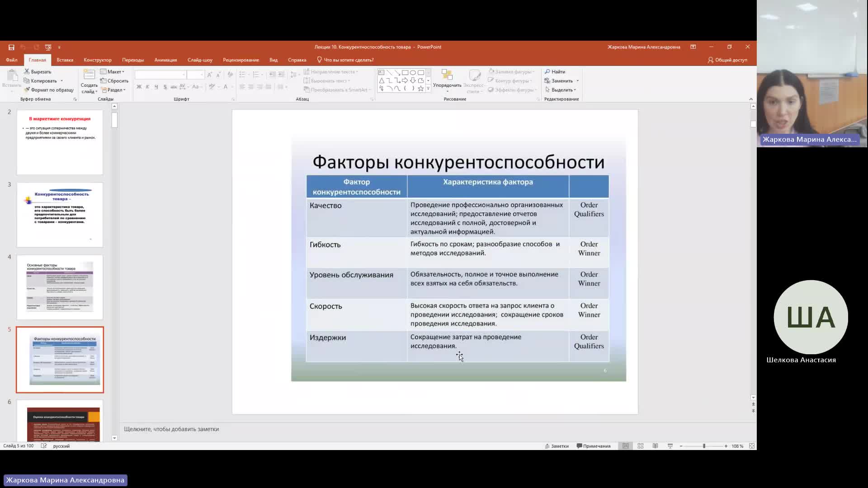Switch to the Переходы tab

133,60
